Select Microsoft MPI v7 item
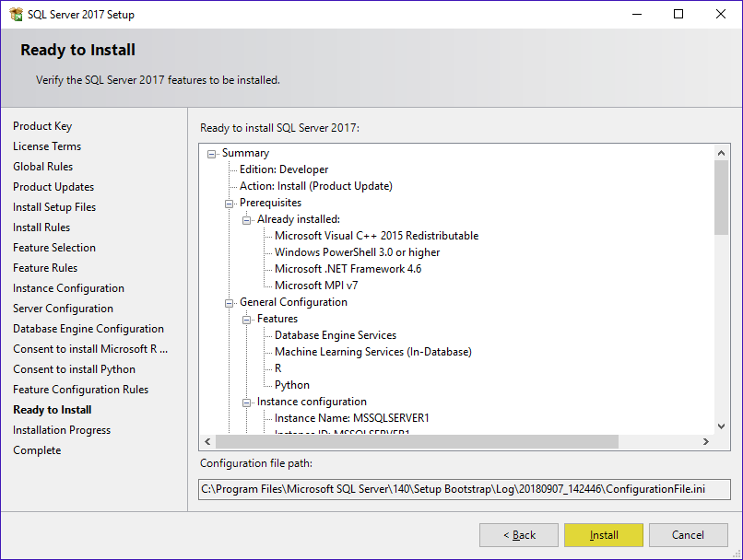 point(316,286)
